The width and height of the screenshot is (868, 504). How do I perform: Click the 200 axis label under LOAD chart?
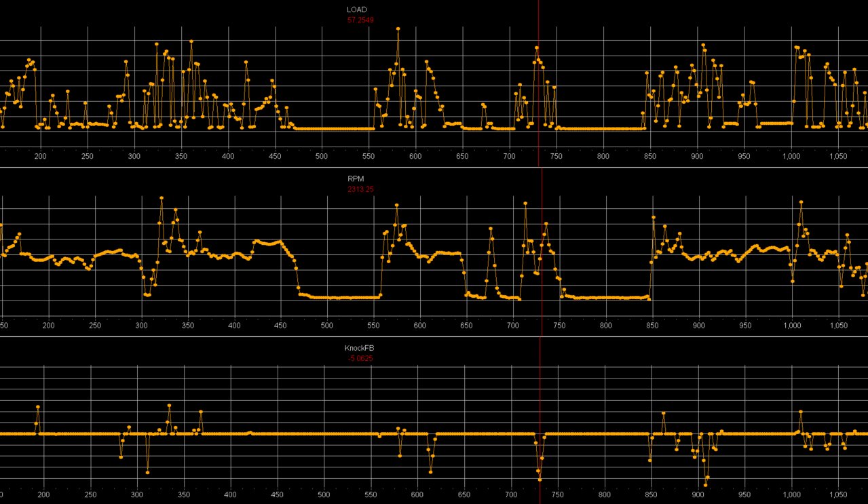coord(40,157)
